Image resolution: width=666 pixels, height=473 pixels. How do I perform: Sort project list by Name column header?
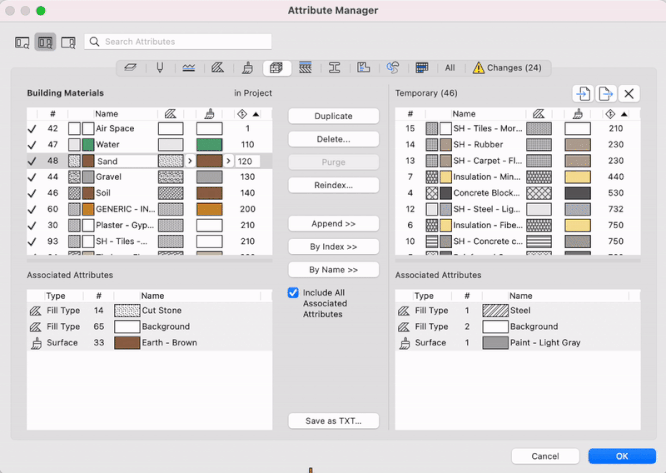click(107, 114)
